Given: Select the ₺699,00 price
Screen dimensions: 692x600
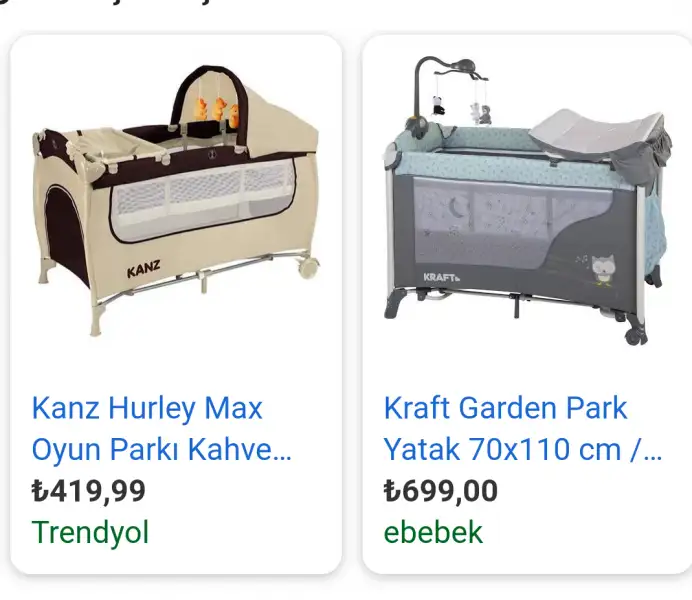Looking at the screenshot, I should coord(440,491).
